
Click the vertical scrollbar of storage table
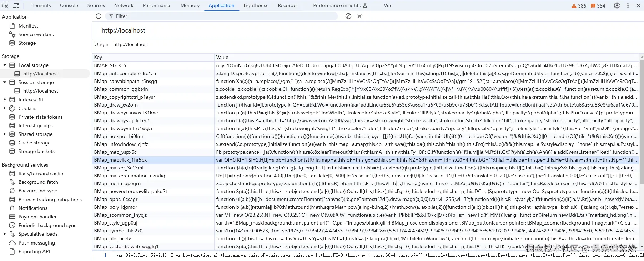(x=642, y=122)
